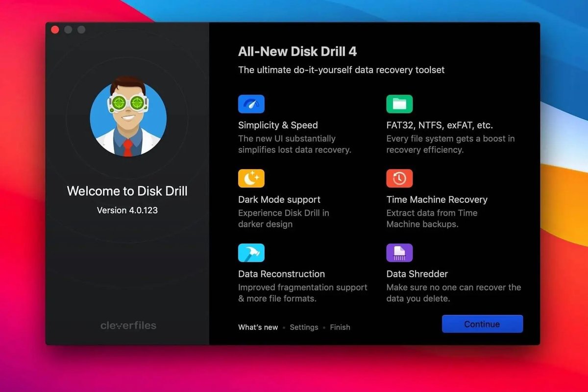Viewport: 588px width, 392px height.
Task: Click the All-New Disk Drill 4 heading
Action: click(297, 51)
